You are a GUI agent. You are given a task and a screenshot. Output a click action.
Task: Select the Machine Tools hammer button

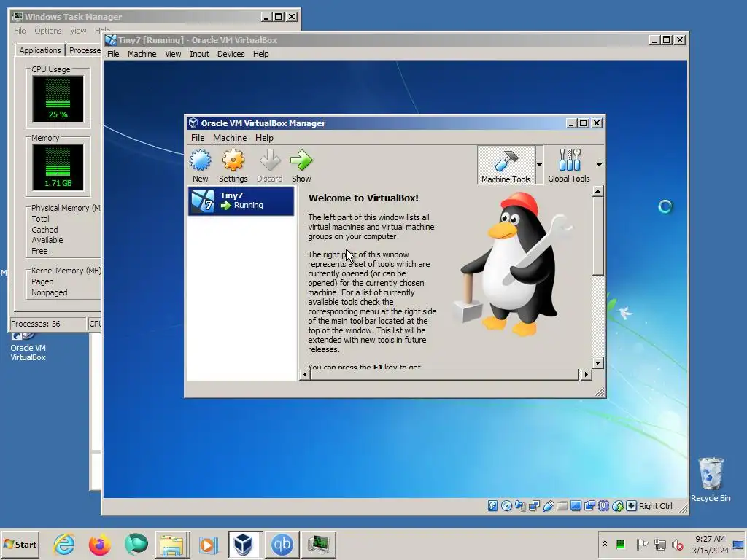(x=506, y=166)
